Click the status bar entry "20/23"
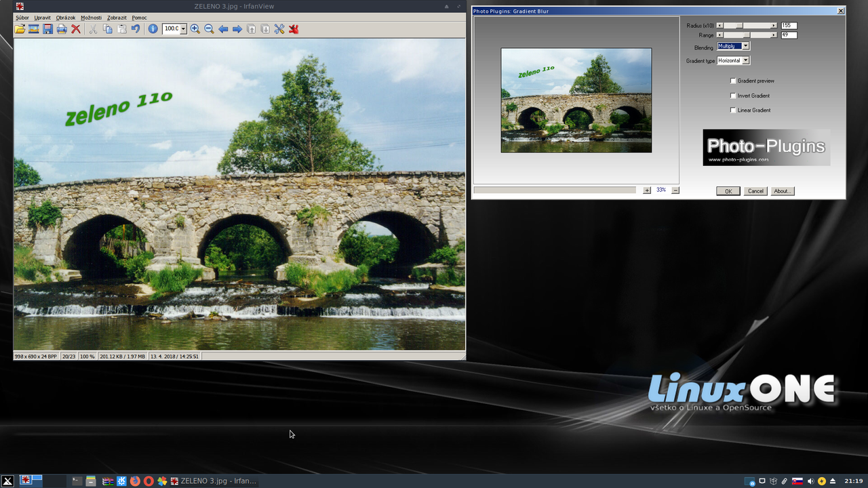 click(68, 356)
